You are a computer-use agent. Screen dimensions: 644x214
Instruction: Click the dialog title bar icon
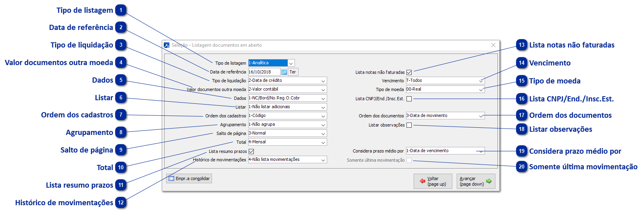(167, 46)
